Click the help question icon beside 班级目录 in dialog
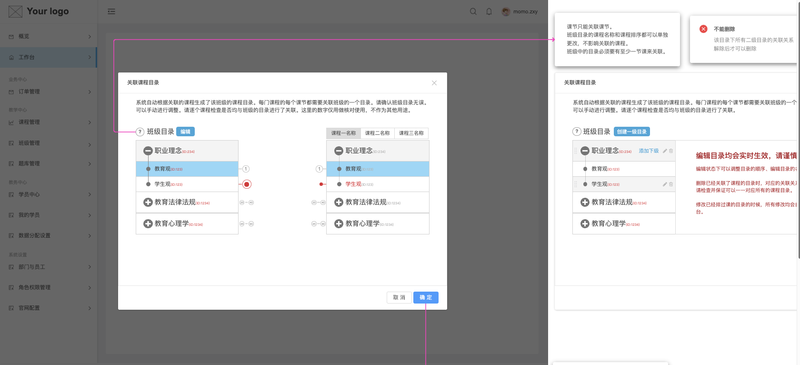The width and height of the screenshot is (800, 365). click(140, 132)
